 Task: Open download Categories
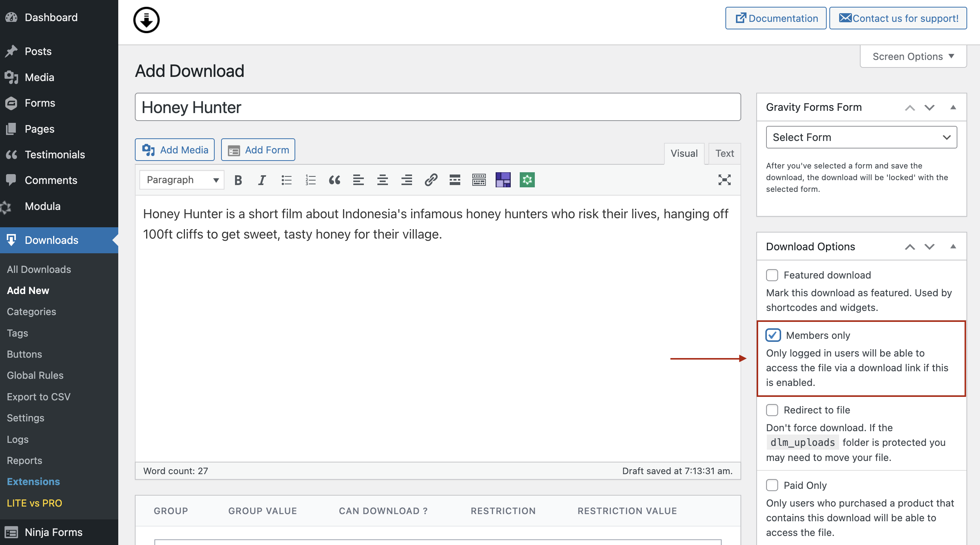(32, 311)
